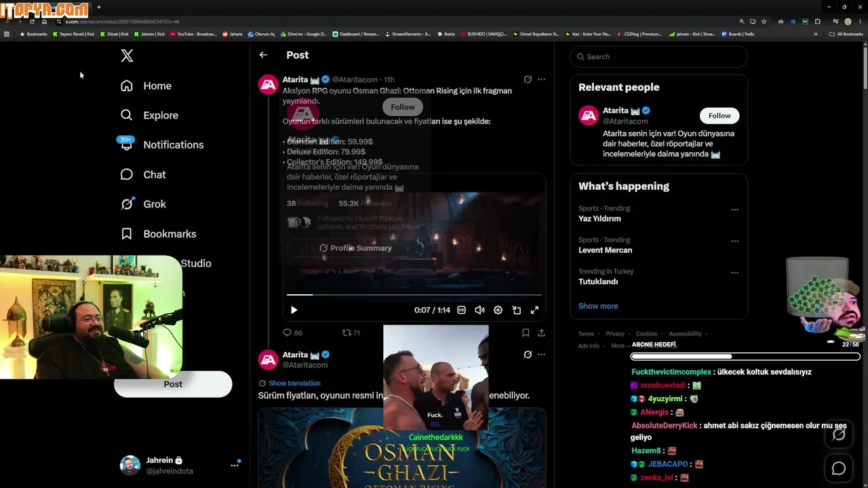Open the video settings gear

[498, 310]
